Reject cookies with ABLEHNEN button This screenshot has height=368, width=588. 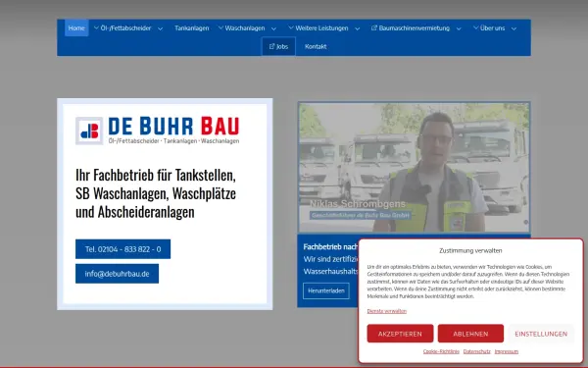470,334
